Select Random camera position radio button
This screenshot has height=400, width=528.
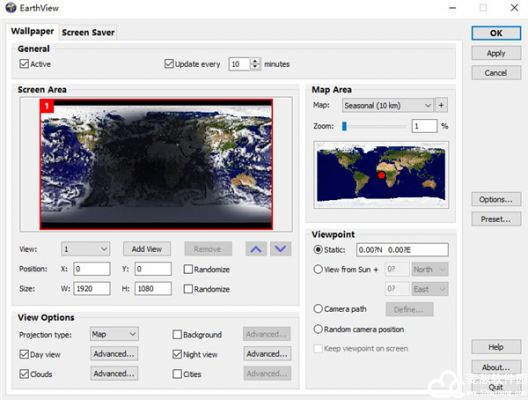[318, 329]
